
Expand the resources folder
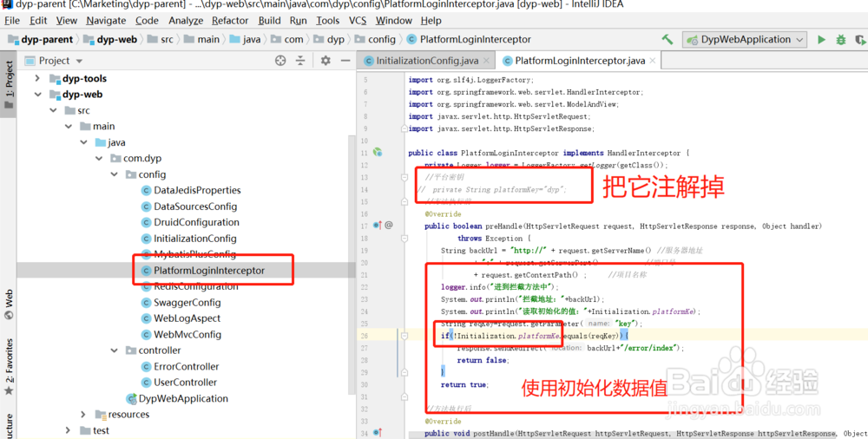click(x=83, y=414)
